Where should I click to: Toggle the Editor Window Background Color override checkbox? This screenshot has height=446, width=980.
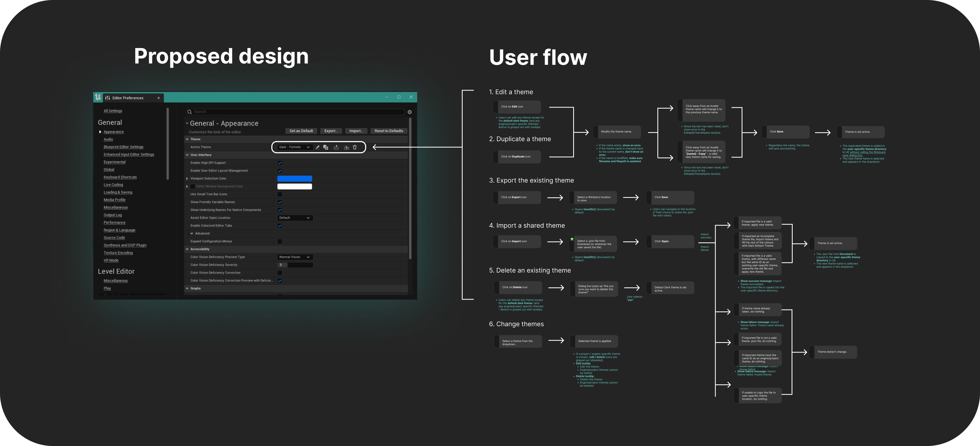coord(192,186)
